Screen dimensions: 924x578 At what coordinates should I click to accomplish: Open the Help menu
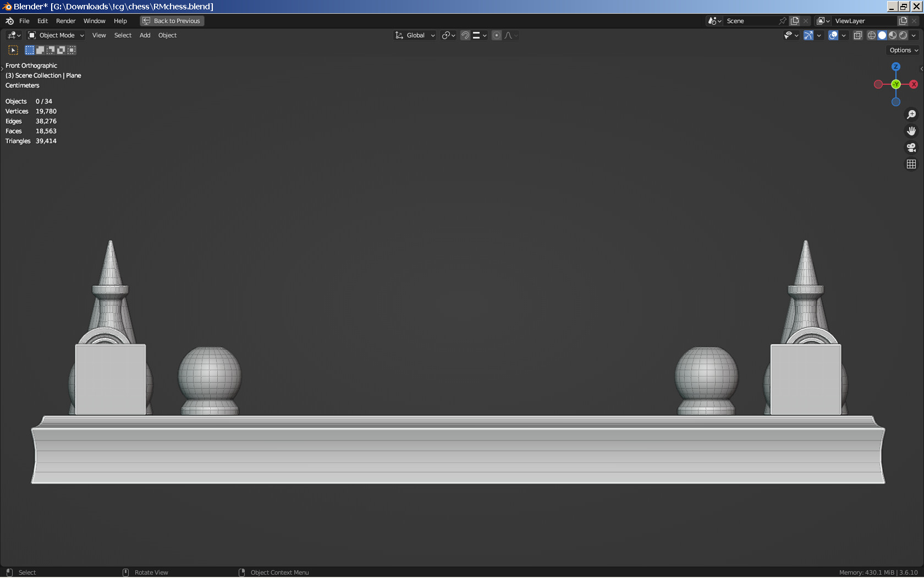pos(120,21)
